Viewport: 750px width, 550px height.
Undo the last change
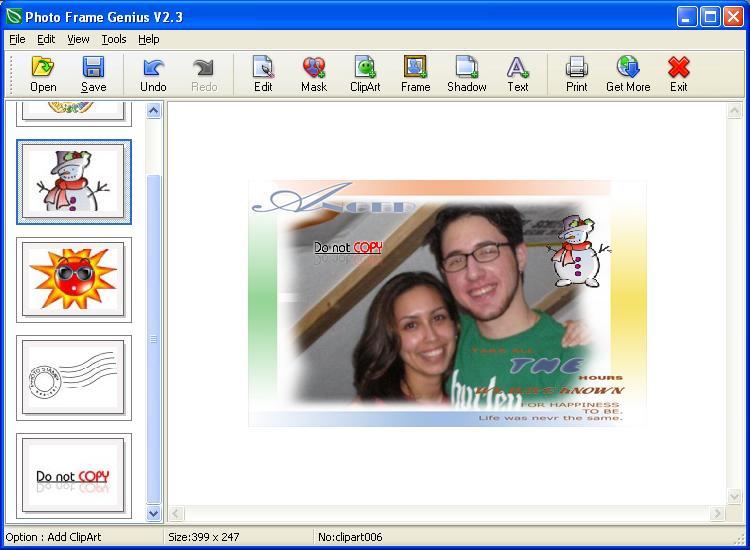click(x=153, y=74)
